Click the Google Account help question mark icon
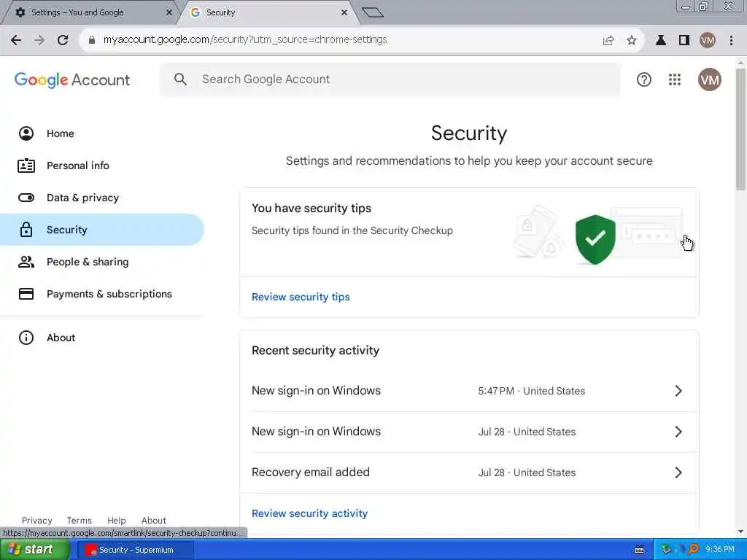747x560 pixels. 643,79
